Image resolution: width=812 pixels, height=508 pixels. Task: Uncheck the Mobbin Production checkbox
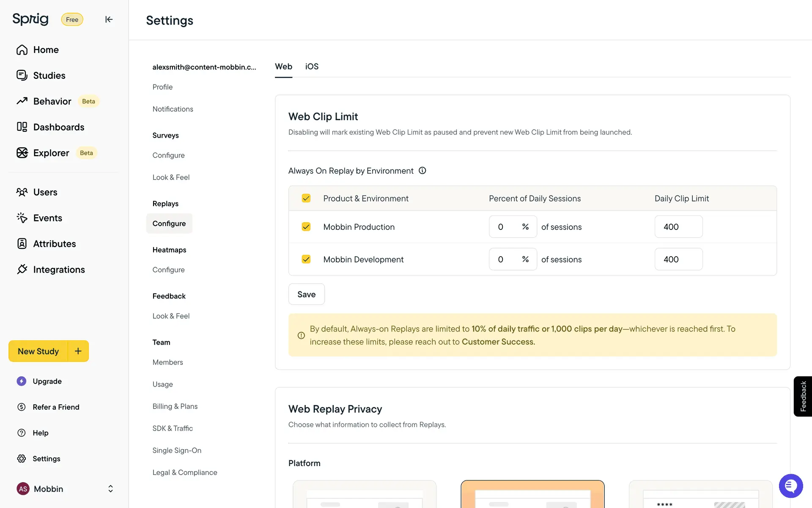coord(306,227)
